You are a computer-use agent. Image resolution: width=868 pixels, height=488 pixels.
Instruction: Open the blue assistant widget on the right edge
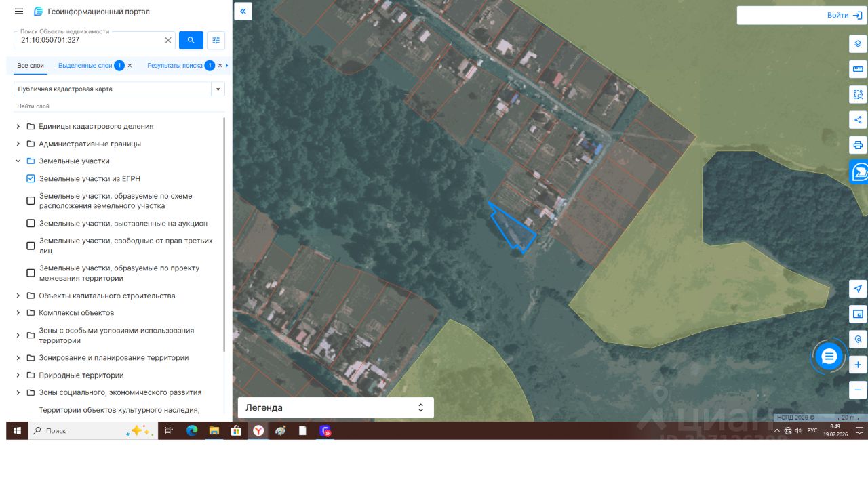[859, 171]
